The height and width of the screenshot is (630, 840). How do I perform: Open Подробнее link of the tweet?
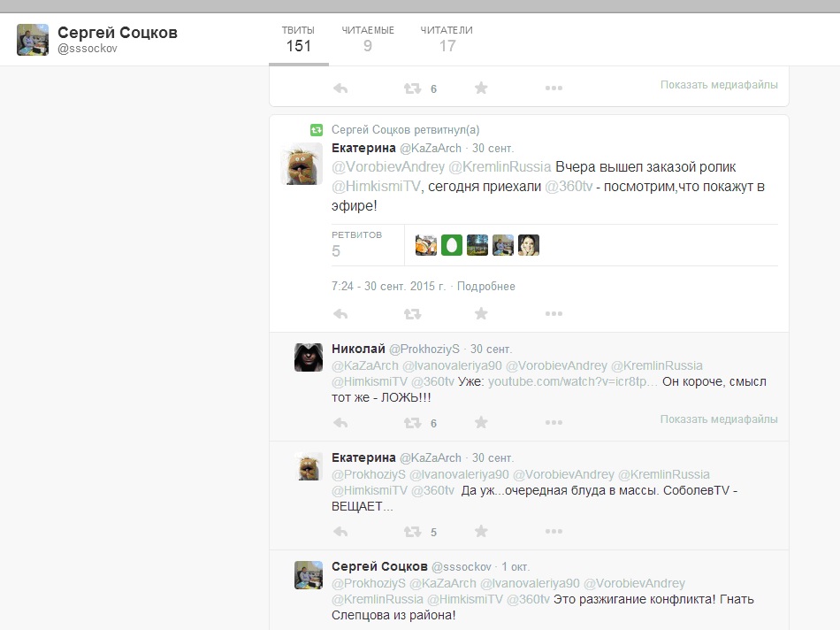[x=486, y=287]
